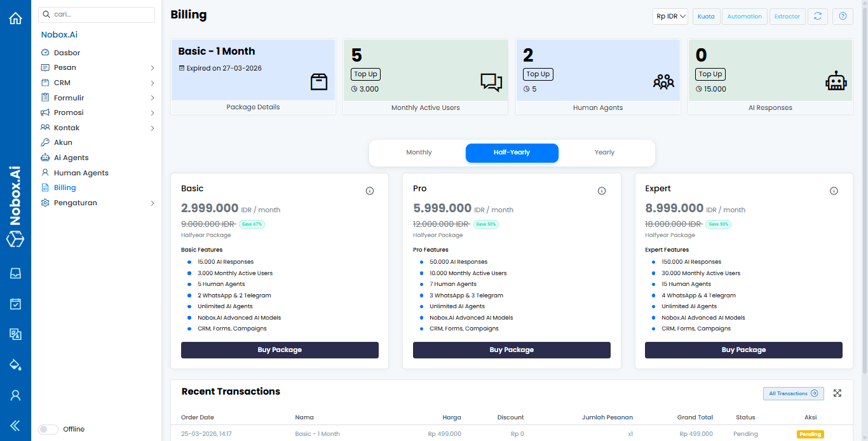The height and width of the screenshot is (441, 868).
Task: Click Top Up under Monthly Active Users
Action: coord(365,74)
